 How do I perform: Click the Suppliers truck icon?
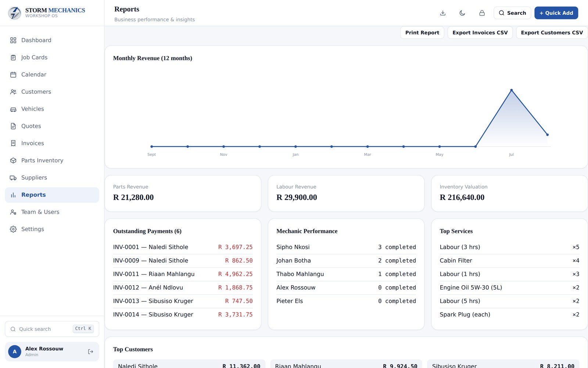[x=13, y=178]
